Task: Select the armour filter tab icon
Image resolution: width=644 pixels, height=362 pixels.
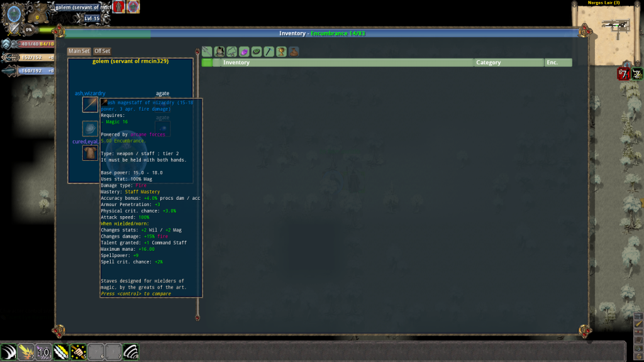Action: (219, 52)
